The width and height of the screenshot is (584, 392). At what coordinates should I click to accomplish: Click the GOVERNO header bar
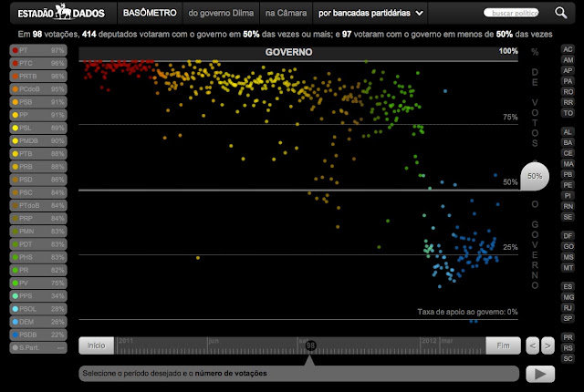click(x=298, y=53)
